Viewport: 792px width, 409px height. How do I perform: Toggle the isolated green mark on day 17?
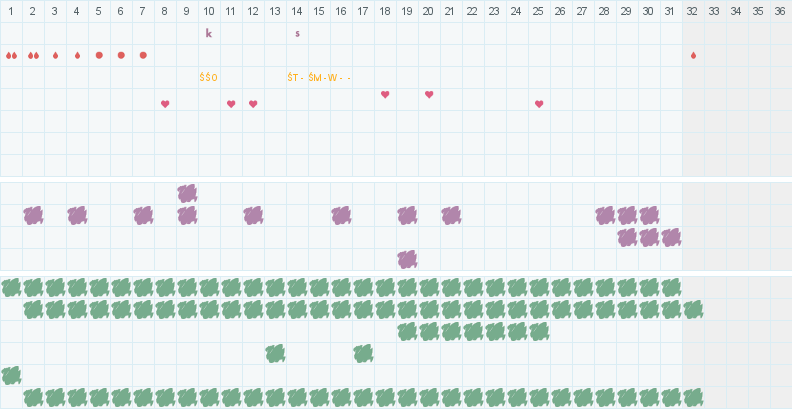(x=363, y=353)
